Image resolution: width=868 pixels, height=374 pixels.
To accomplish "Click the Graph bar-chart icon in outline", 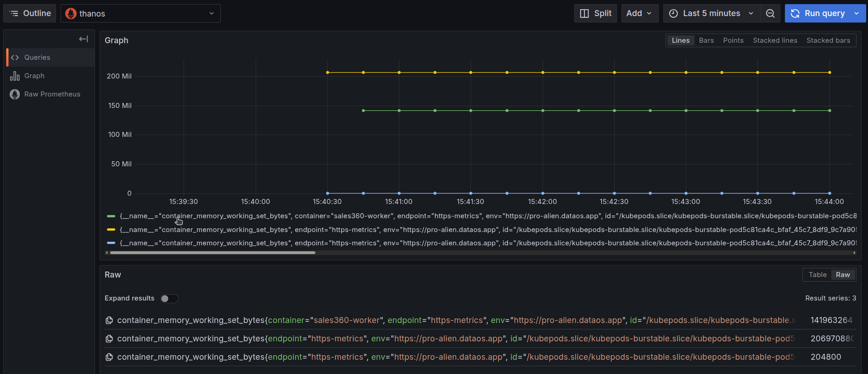I will pos(15,76).
